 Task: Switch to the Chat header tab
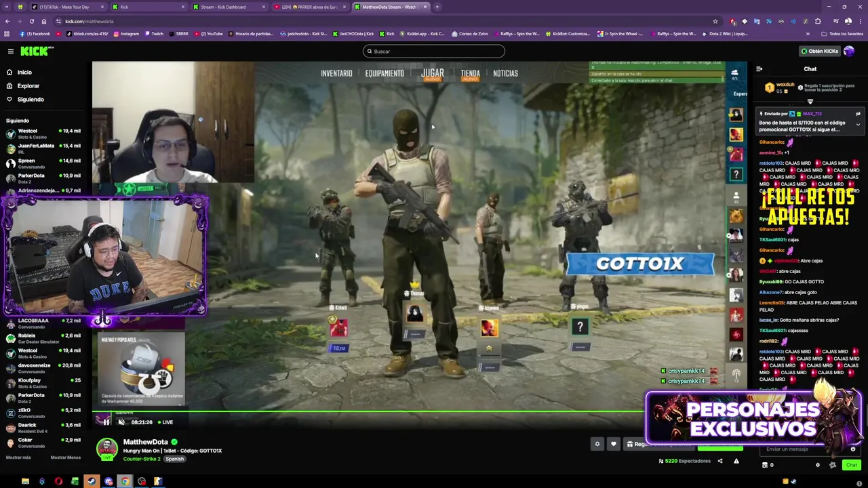[810, 69]
